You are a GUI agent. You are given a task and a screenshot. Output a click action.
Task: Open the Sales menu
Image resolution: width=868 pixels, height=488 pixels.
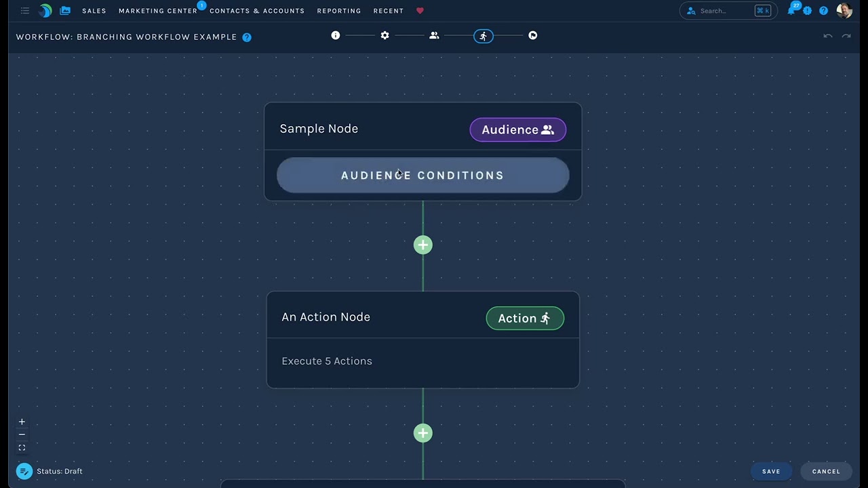click(94, 11)
